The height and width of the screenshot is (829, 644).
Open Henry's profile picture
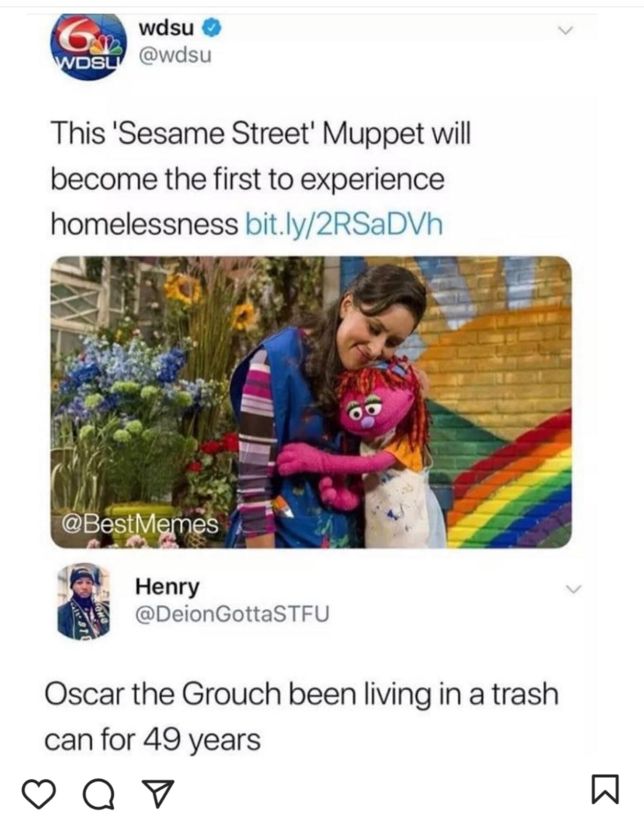84,601
